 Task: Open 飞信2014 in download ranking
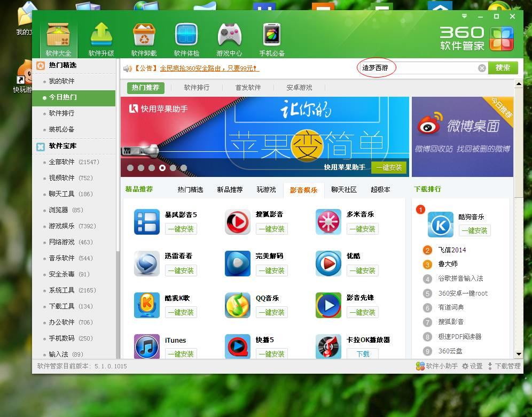click(x=451, y=250)
